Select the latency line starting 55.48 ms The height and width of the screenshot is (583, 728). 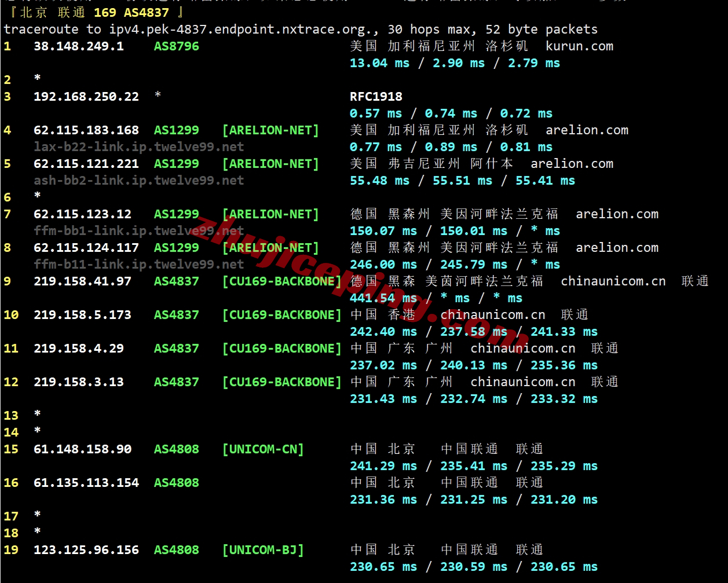coord(463,181)
